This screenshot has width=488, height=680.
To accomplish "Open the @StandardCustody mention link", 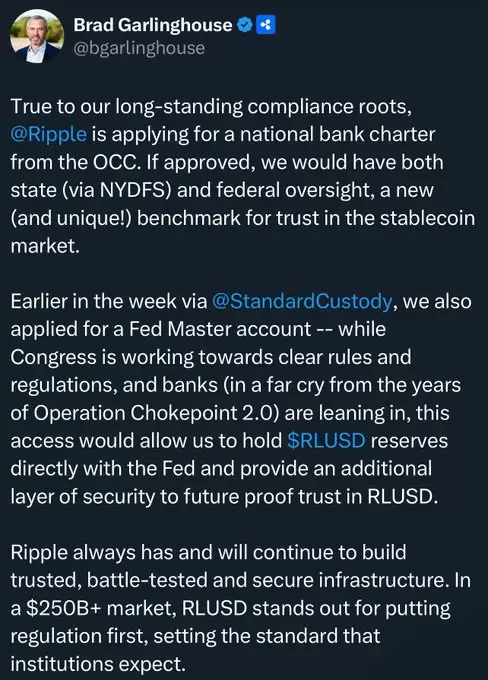I will pyautogui.click(x=302, y=301).
